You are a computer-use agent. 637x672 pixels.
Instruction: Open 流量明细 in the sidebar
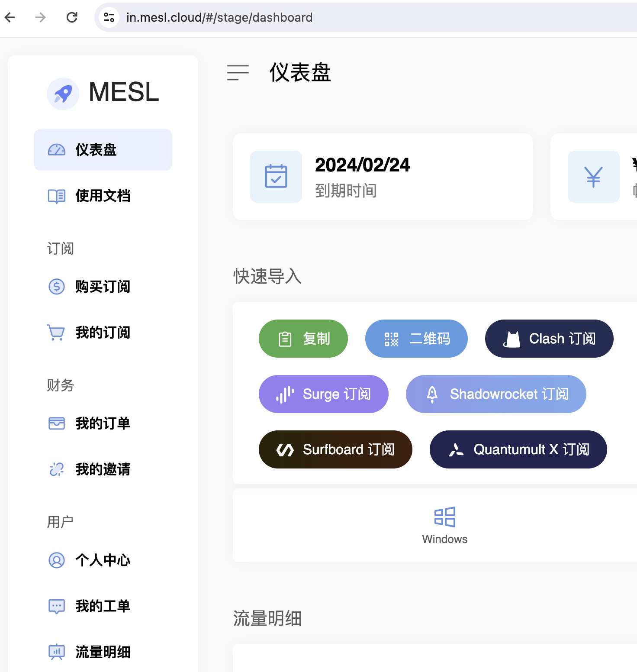coord(103,652)
